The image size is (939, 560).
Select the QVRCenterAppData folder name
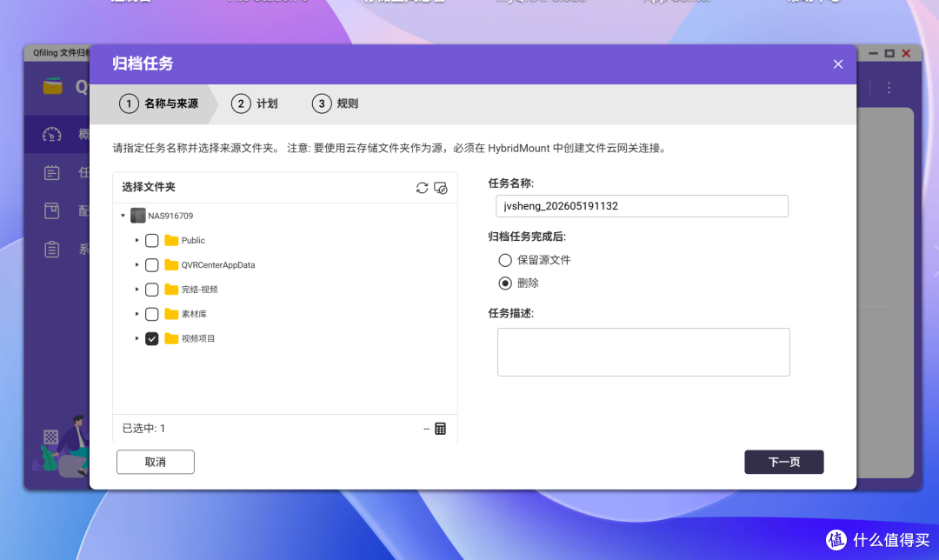(218, 264)
